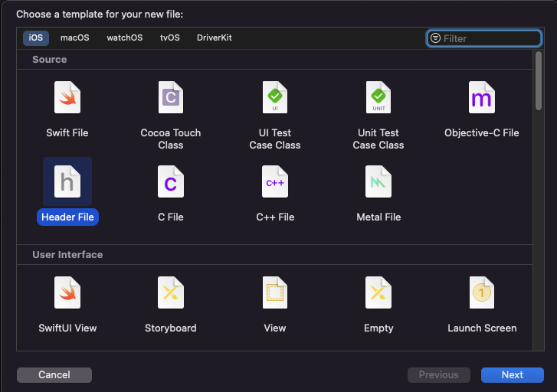Image resolution: width=557 pixels, height=392 pixels.
Task: Pick the C File template icon
Action: pyautogui.click(x=171, y=181)
